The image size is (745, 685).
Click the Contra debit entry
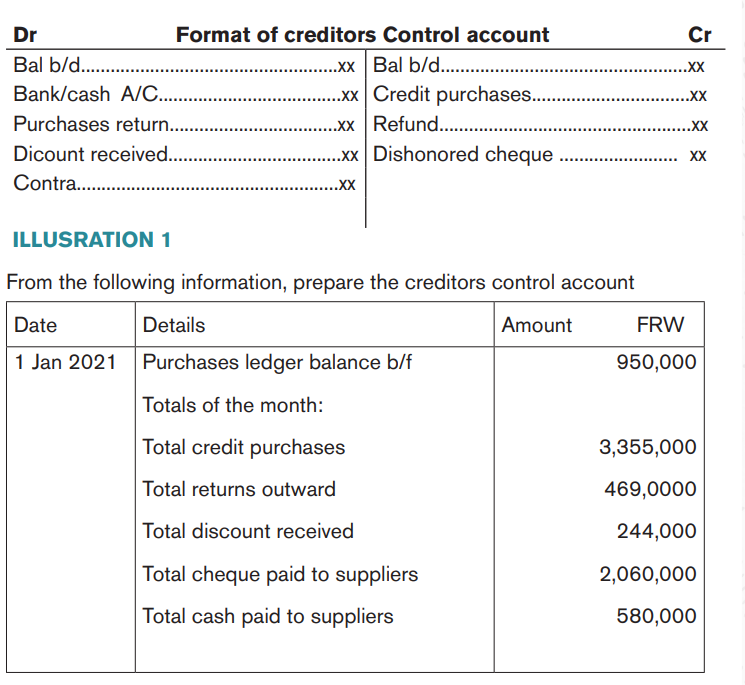184,183
